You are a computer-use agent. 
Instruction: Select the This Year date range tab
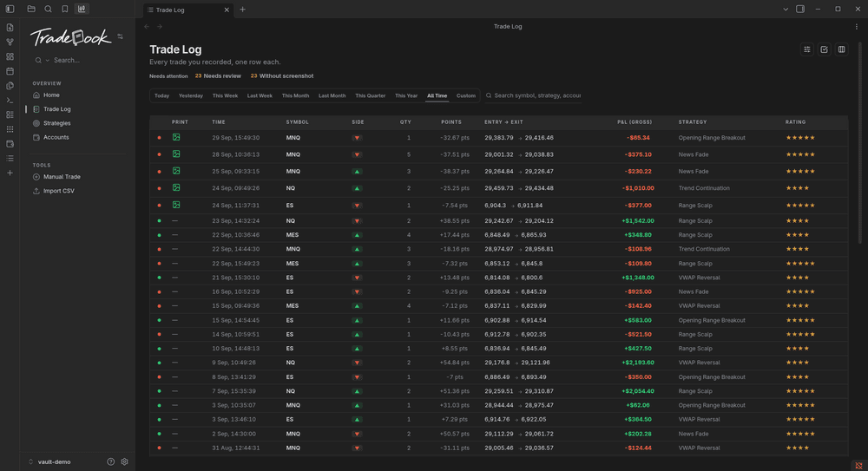[406, 95]
